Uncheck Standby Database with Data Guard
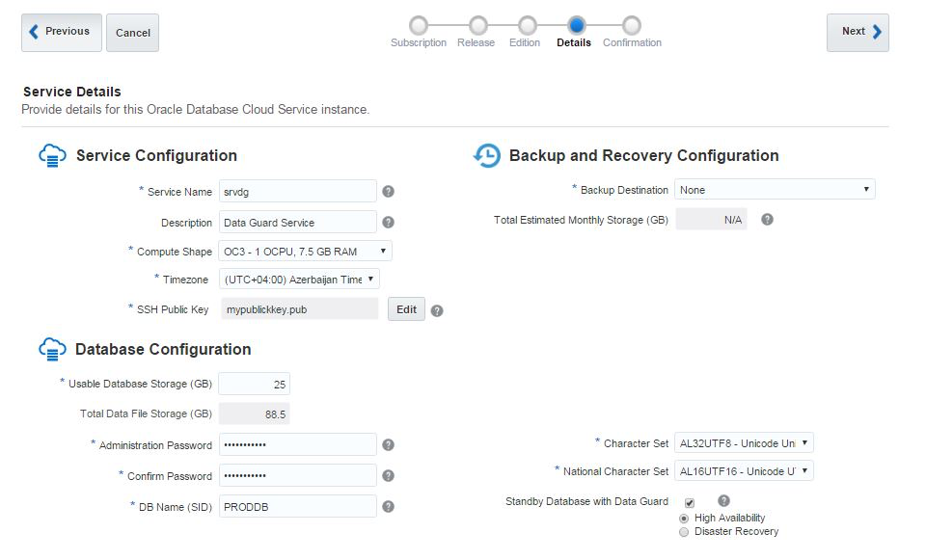 pos(689,503)
